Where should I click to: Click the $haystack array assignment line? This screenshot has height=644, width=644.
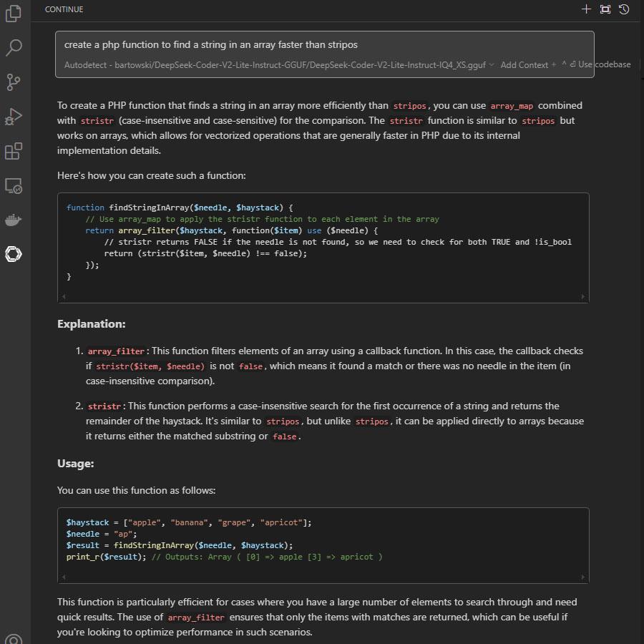[x=189, y=522]
